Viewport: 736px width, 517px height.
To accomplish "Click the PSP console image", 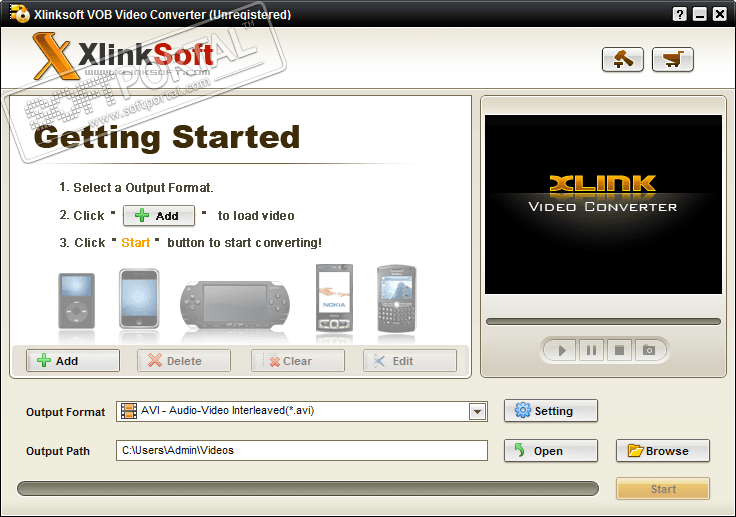I will (235, 306).
